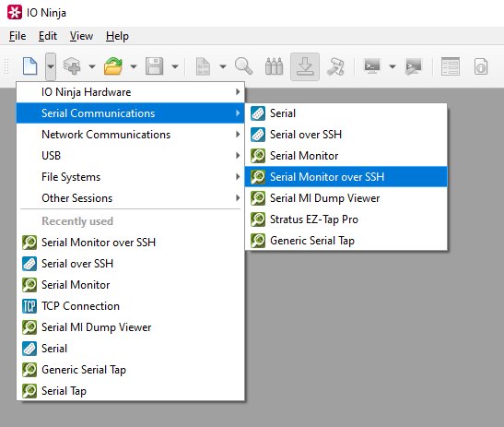Click the save floppy disk icon

pyautogui.click(x=154, y=66)
